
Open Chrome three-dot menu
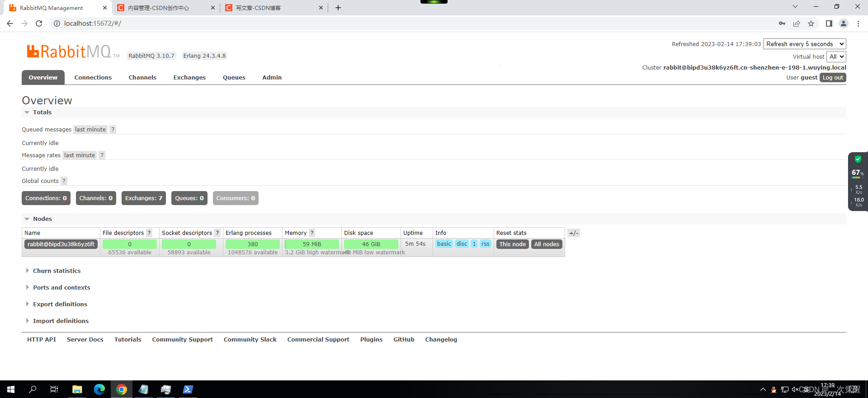[858, 23]
